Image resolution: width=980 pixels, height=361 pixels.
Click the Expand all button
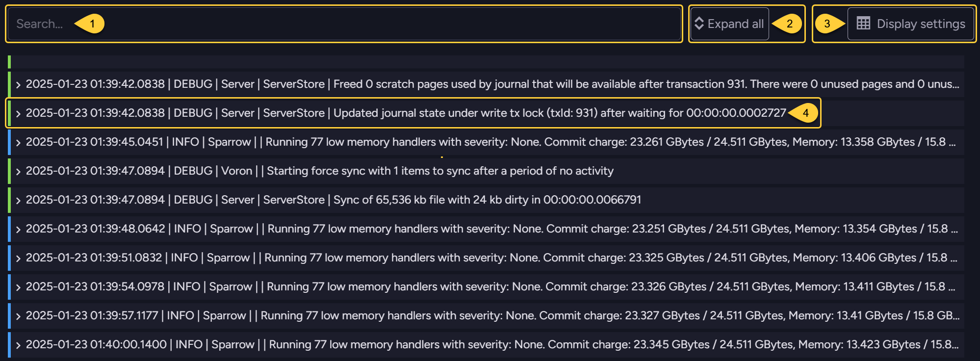pos(729,24)
